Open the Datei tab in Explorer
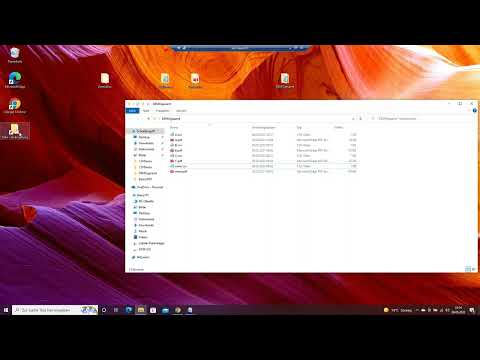 (132, 111)
